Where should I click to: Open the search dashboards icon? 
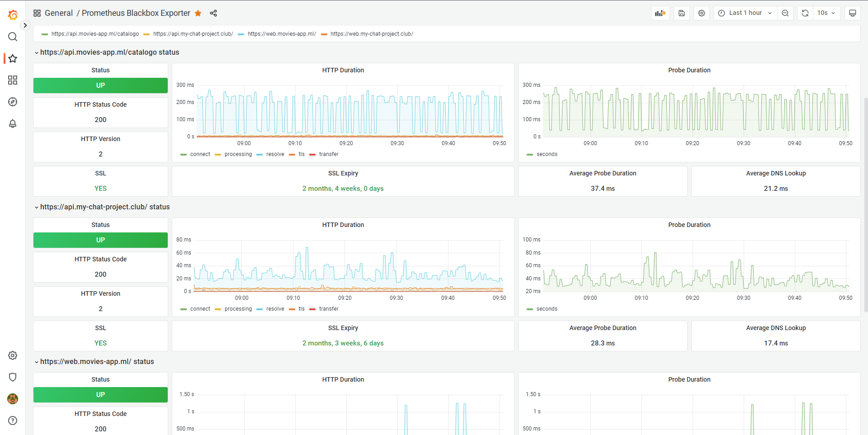(13, 37)
